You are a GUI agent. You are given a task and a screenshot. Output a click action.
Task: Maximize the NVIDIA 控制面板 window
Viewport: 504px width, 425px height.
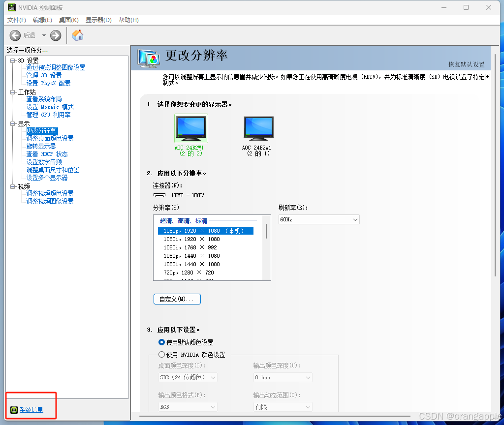point(466,7)
